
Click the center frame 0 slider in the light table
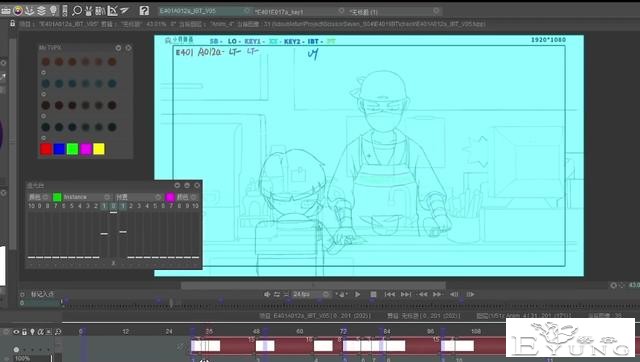(113, 212)
